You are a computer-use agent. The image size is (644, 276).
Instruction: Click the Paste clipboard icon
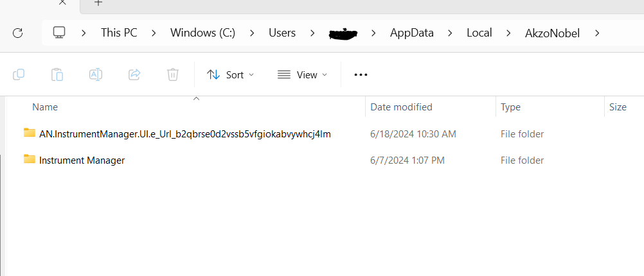[x=57, y=74]
